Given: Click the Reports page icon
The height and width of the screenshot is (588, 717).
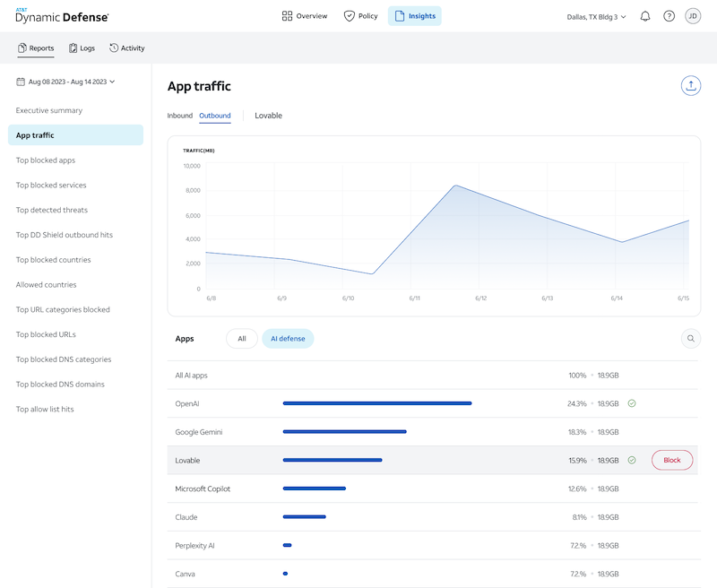Looking at the screenshot, I should click(x=22, y=48).
